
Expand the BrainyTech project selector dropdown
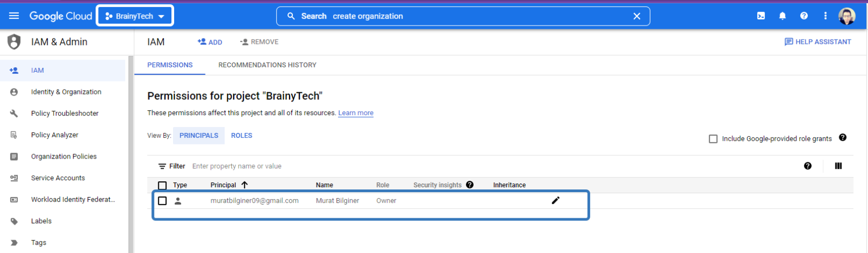(x=135, y=16)
